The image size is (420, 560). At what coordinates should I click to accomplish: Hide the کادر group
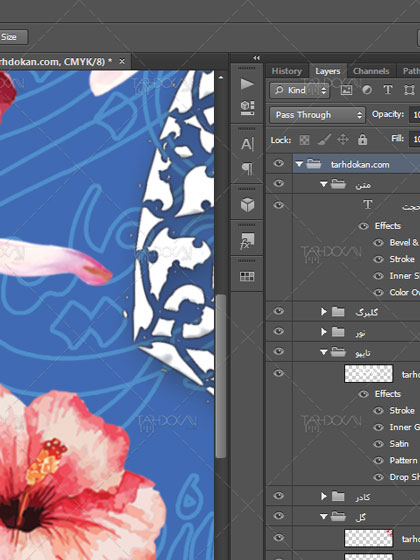click(x=279, y=496)
